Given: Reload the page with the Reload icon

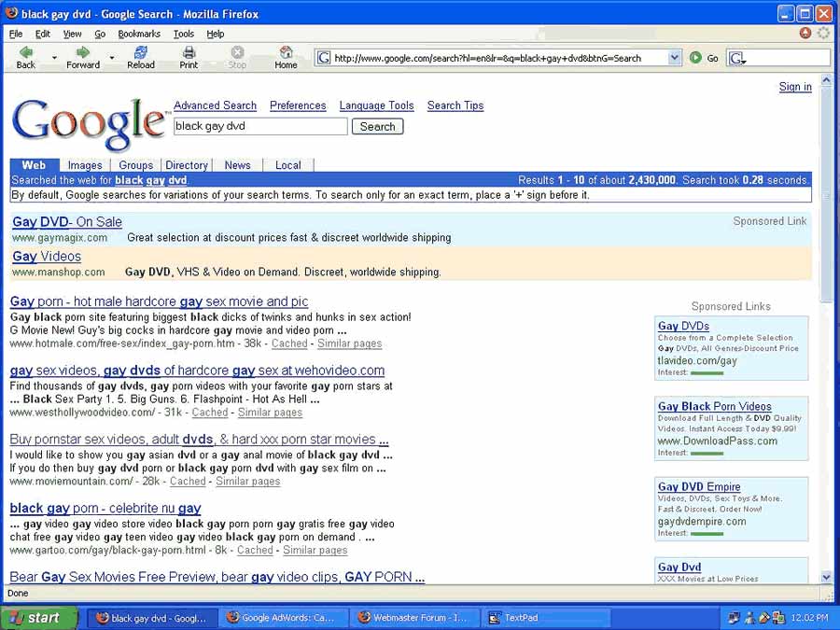Looking at the screenshot, I should [x=141, y=52].
